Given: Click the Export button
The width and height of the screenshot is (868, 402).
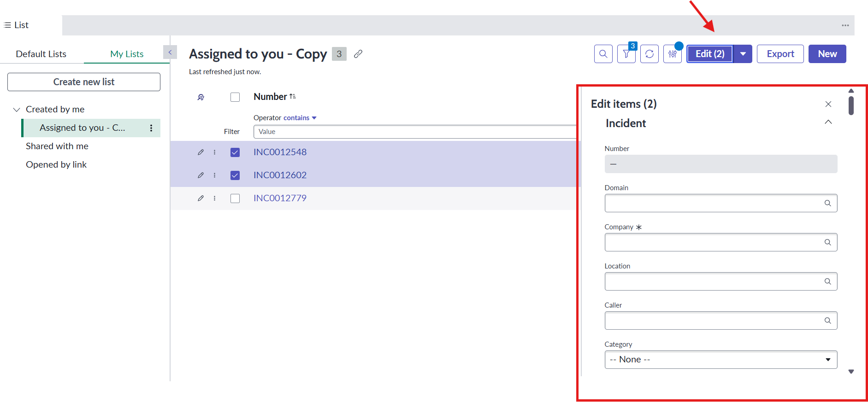Looking at the screenshot, I should [780, 54].
